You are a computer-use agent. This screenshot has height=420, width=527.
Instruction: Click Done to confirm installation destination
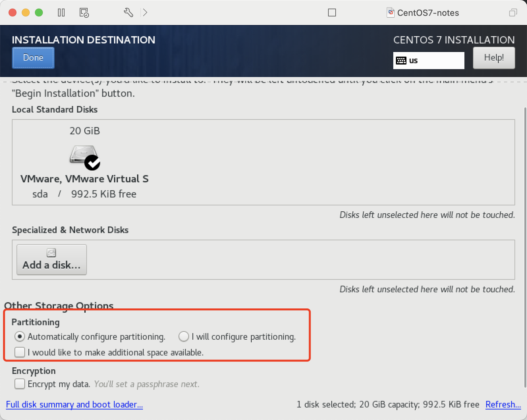(33, 58)
